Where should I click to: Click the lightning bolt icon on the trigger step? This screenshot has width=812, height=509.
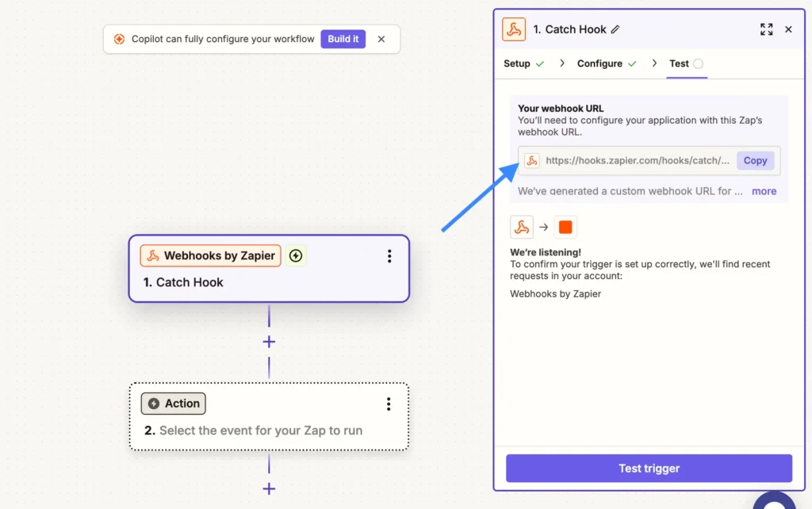(296, 256)
